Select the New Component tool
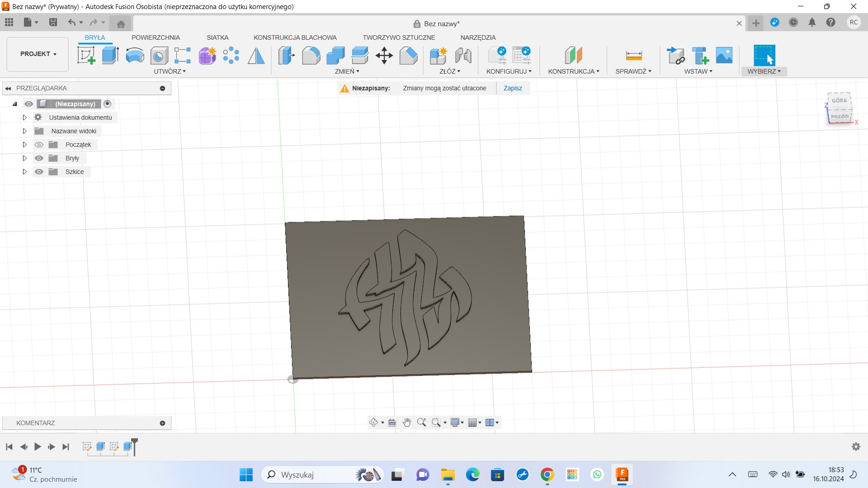The height and width of the screenshot is (488, 868). pos(438,56)
